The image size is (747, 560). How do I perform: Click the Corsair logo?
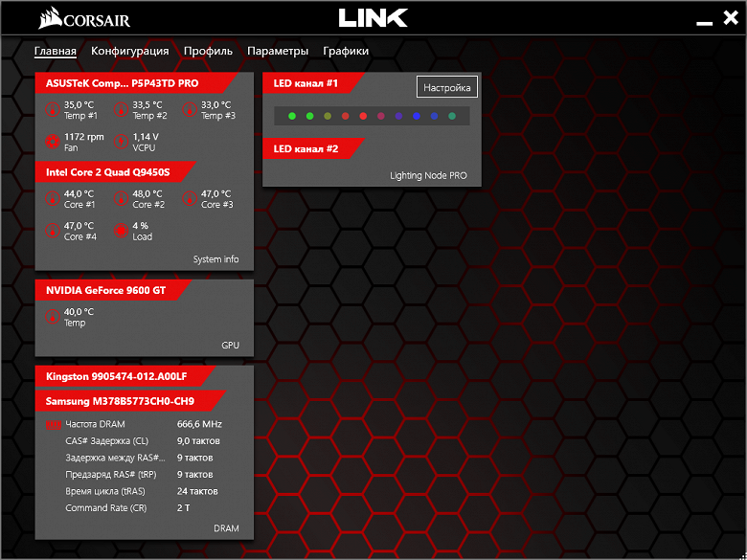pyautogui.click(x=84, y=20)
